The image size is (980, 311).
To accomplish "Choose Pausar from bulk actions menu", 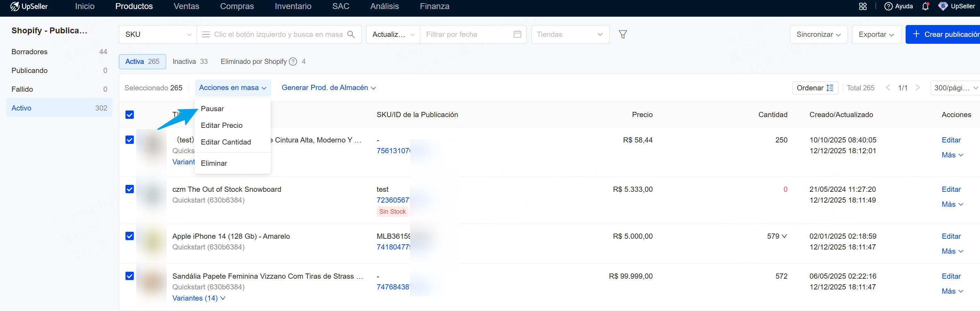I will point(232,109).
